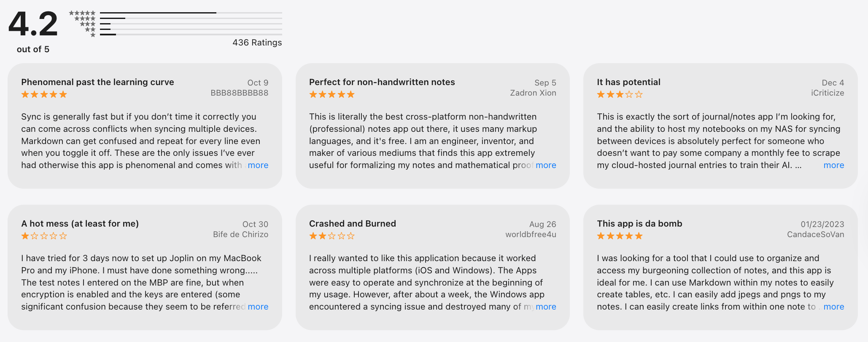Show more of "Crashed and Burned" review
The image size is (868, 342).
(x=546, y=307)
